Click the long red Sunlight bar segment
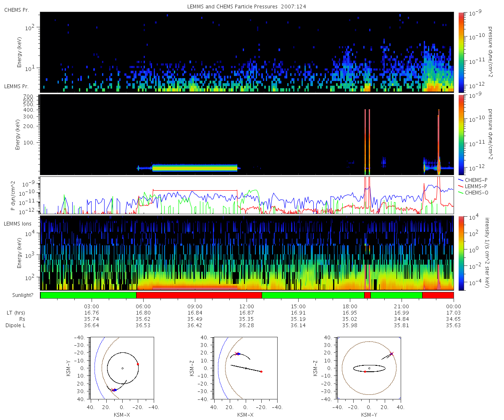The height and width of the screenshot is (420, 504). click(199, 295)
